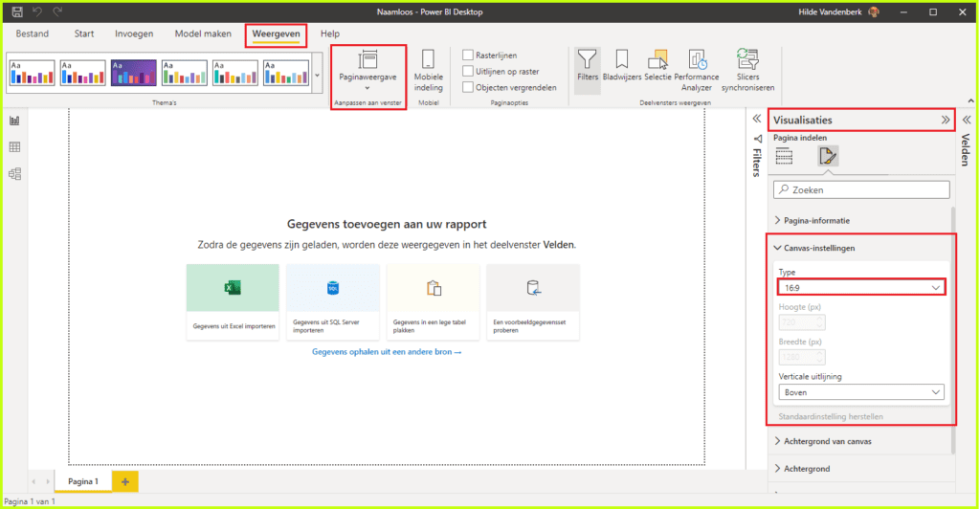Click Gegevens uit SQL Server importeren card
980x509 pixels.
click(333, 302)
